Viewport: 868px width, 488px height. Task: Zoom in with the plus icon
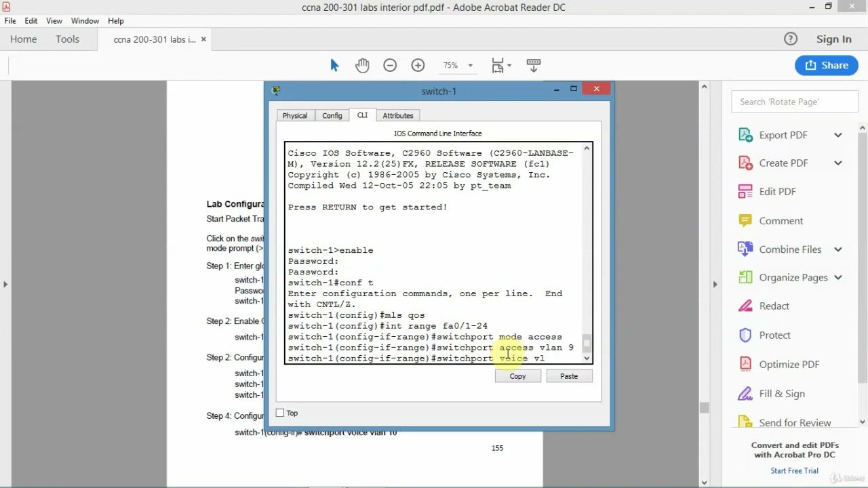418,65
